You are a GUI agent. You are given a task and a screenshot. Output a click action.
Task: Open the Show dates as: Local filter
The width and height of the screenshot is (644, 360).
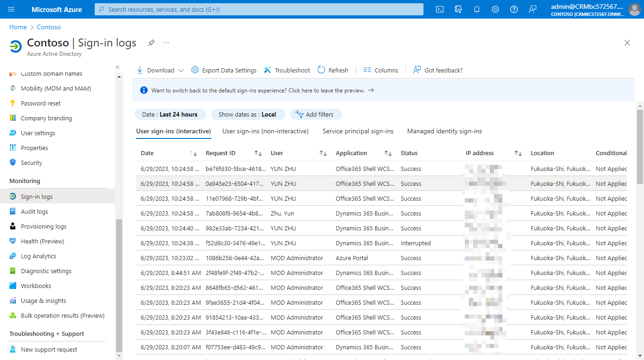pyautogui.click(x=248, y=114)
